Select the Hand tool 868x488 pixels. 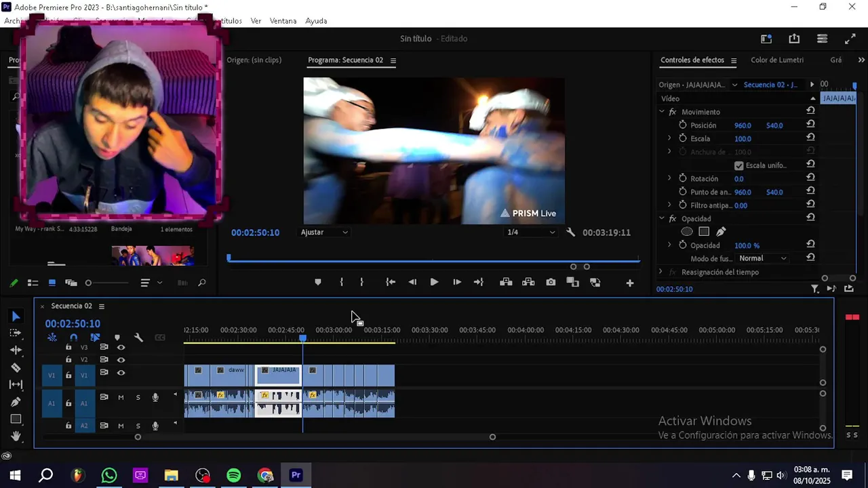pyautogui.click(x=16, y=436)
